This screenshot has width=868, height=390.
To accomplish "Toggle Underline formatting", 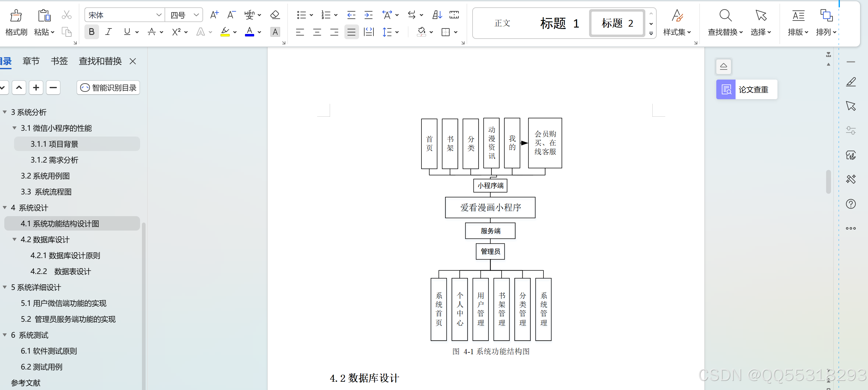I will coord(127,32).
